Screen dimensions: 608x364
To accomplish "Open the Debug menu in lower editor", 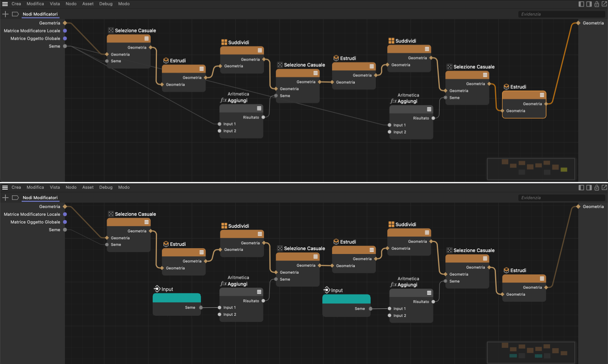I will (106, 188).
